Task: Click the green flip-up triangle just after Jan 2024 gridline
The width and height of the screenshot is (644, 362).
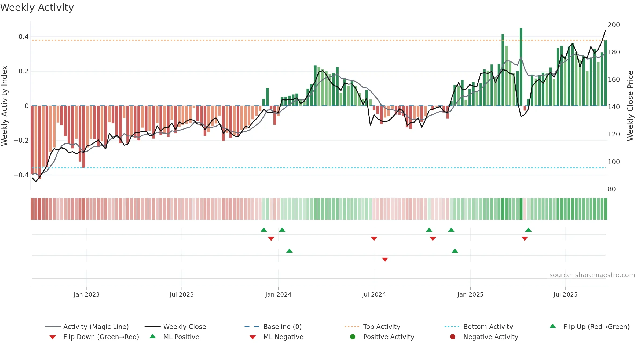Action: [x=282, y=230]
